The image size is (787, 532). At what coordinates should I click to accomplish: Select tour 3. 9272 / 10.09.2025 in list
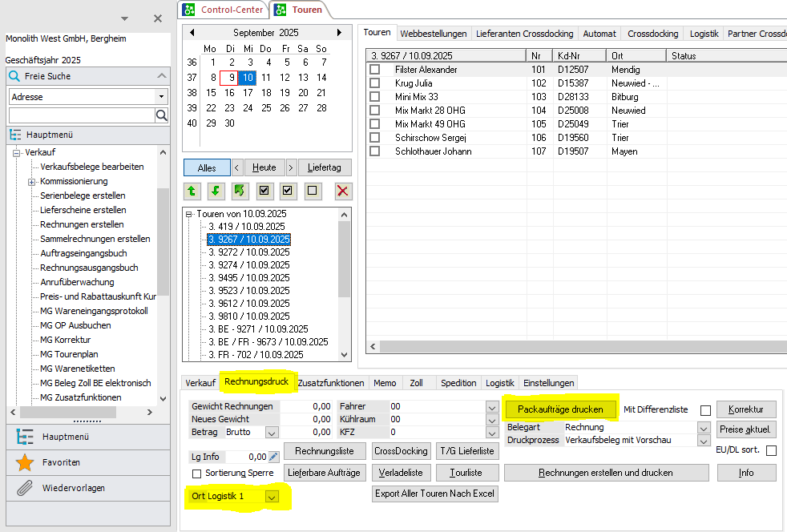pyautogui.click(x=248, y=252)
